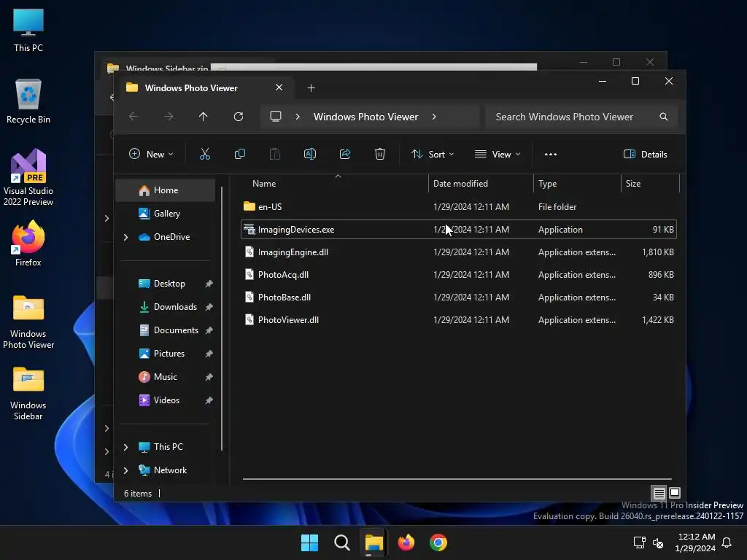Select ImagingDevices.exe file

coord(458,230)
